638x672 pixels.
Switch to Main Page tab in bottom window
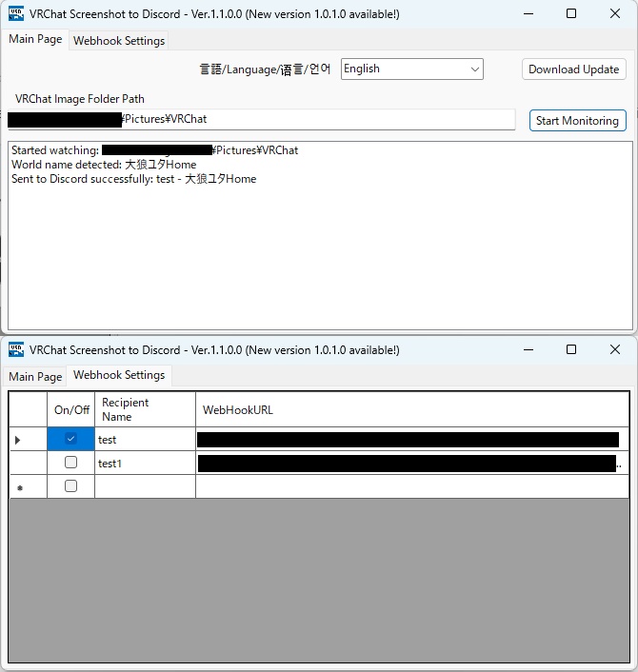(x=35, y=377)
